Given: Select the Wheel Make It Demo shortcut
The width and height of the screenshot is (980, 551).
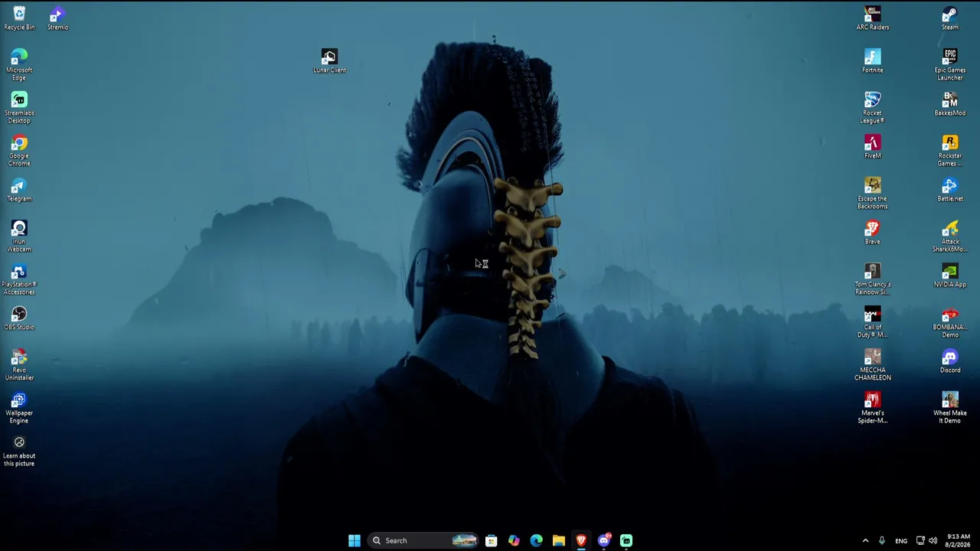Looking at the screenshot, I should (950, 408).
